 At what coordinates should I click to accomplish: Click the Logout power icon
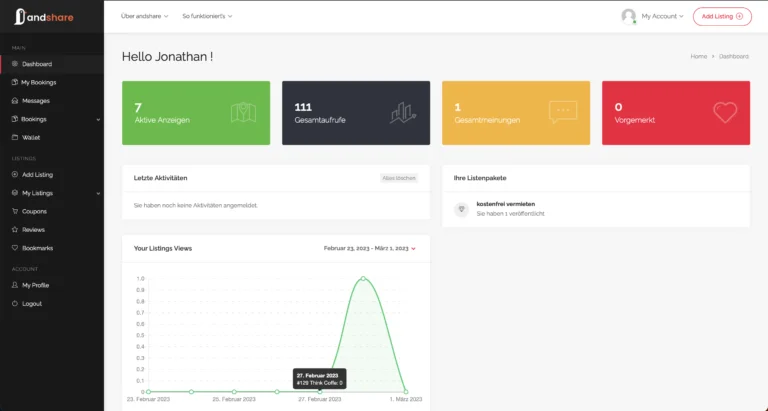tap(14, 303)
